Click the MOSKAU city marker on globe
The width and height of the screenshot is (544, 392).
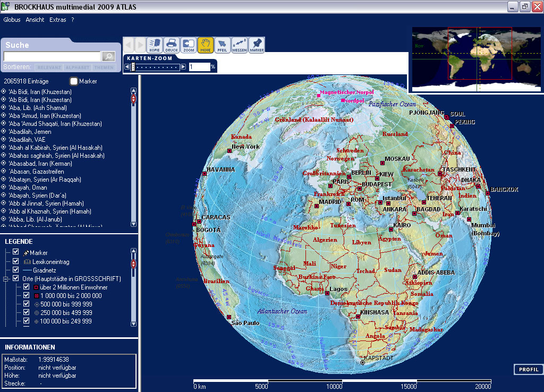[x=382, y=163]
